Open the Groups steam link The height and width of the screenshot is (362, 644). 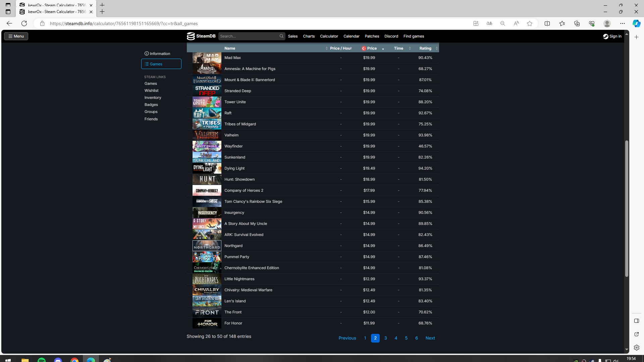(151, 112)
